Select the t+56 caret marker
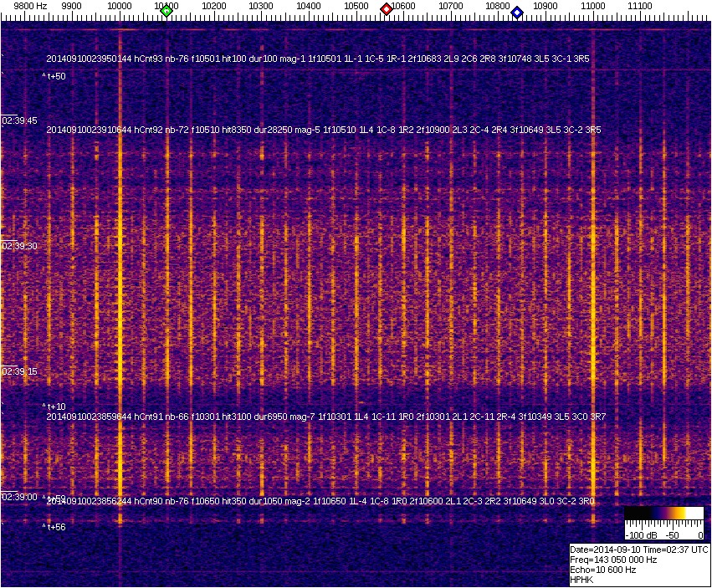The image size is (712, 588). (54, 527)
